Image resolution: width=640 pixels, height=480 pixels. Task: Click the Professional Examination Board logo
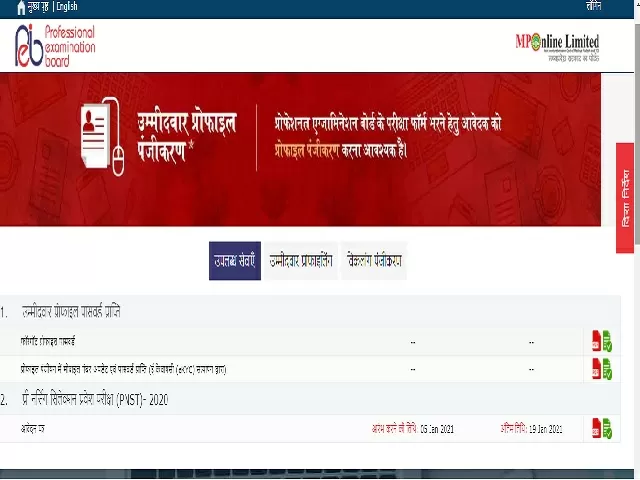pos(55,45)
